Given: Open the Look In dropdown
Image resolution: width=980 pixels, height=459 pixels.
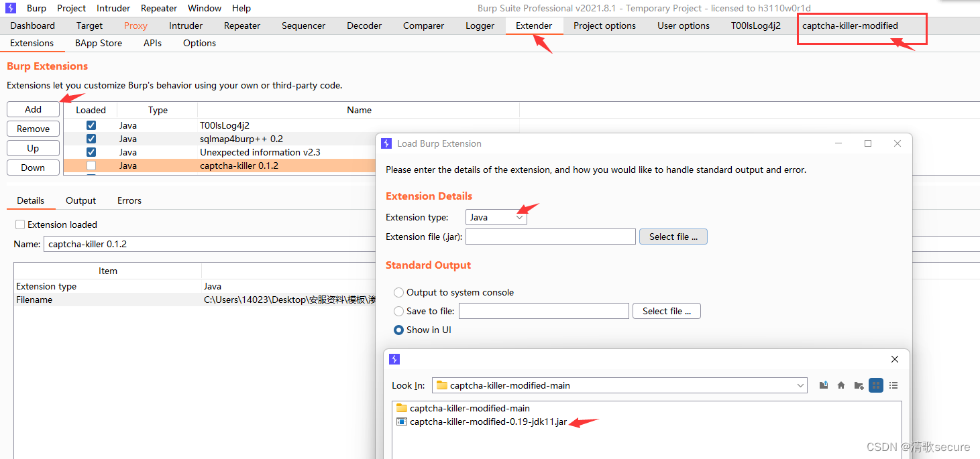Looking at the screenshot, I should tap(800, 385).
